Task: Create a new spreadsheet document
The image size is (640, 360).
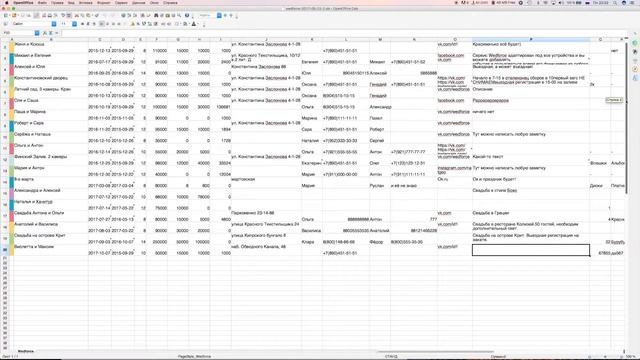Action: click(5, 16)
